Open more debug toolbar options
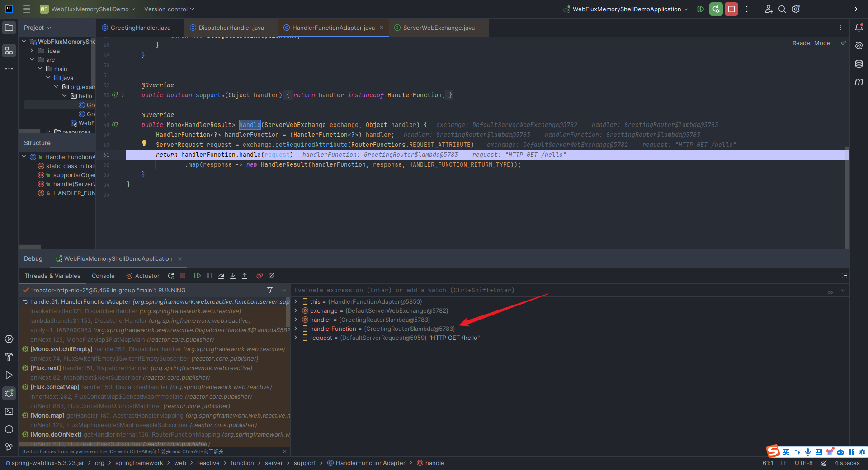Image resolution: width=868 pixels, height=470 pixels. point(283,276)
